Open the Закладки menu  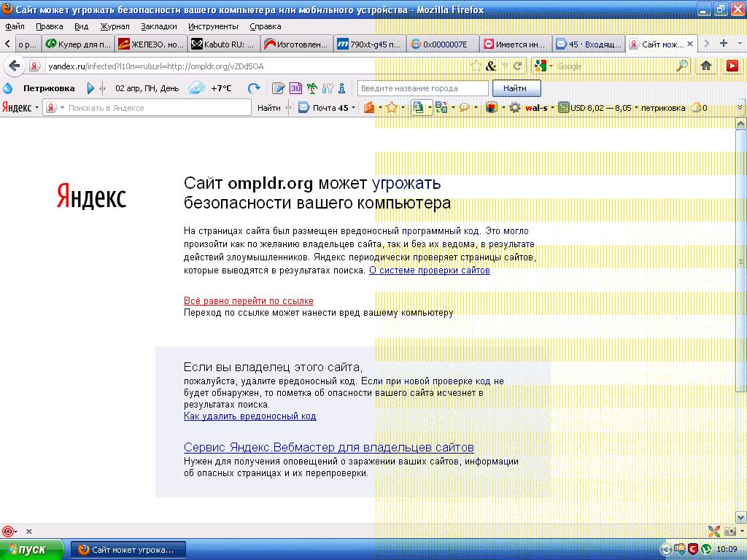pyautogui.click(x=158, y=26)
